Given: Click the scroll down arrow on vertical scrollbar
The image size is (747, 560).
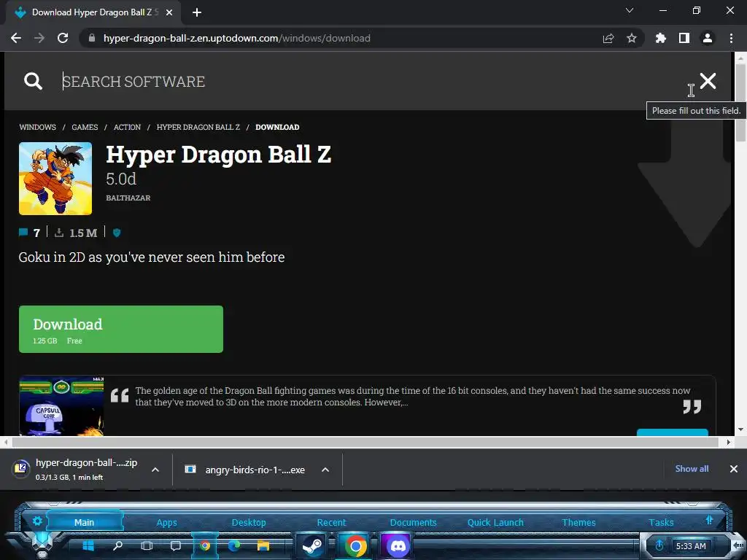Looking at the screenshot, I should [740, 429].
